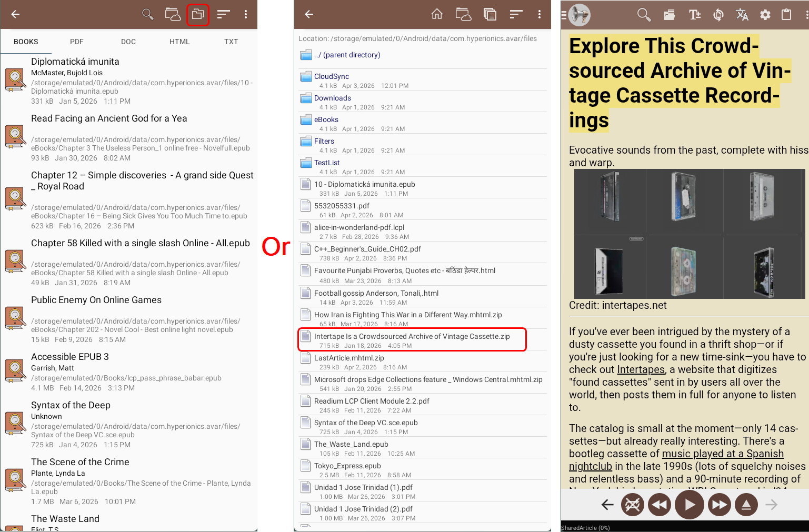
Task: Click the clipboard icon in the reader toolbar
Action: click(786, 15)
